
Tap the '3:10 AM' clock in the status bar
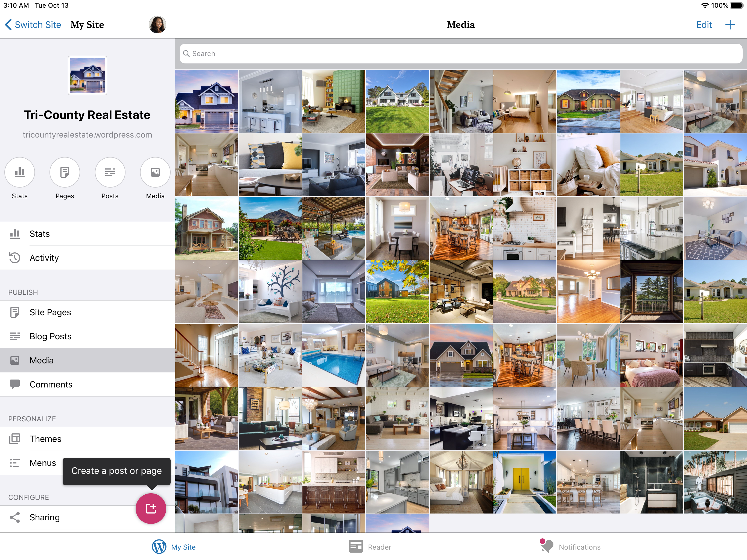[16, 5]
